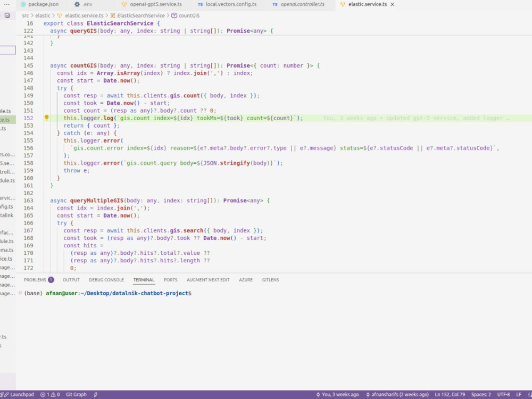Viewport: 532px width, 399px height.
Task: Open errors and warnings status indicator
Action: click(50, 395)
